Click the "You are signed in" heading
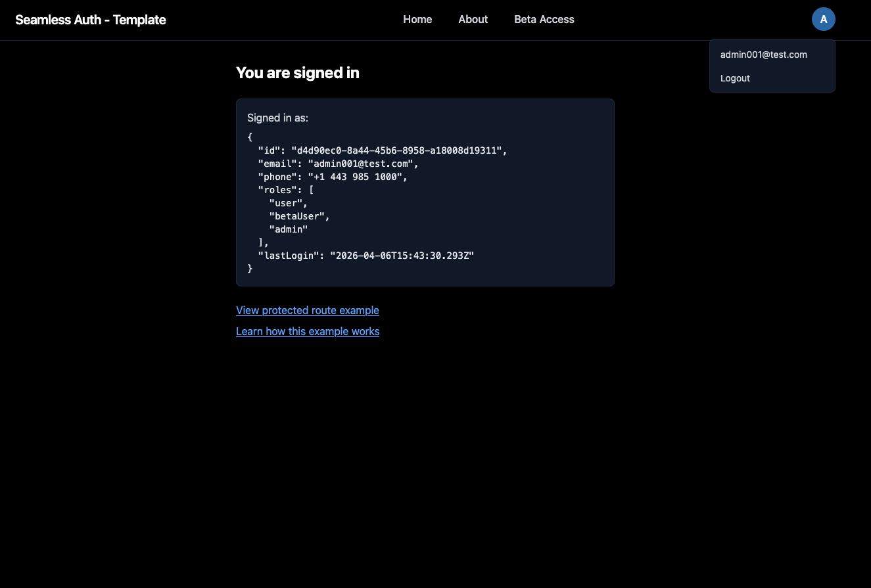Viewport: 871px width, 588px height. tap(298, 73)
